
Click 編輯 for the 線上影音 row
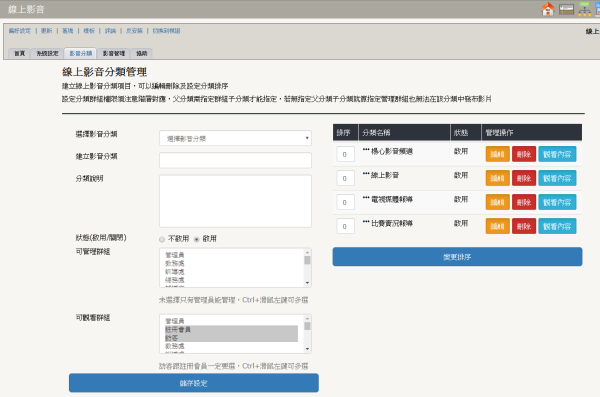(x=497, y=178)
